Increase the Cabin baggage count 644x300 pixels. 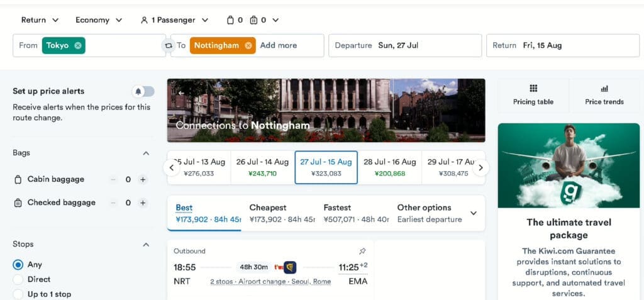point(143,180)
